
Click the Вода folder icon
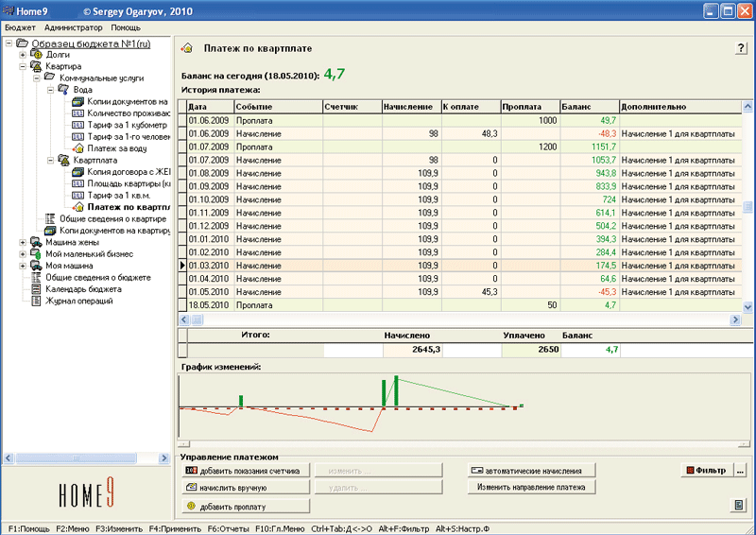63,89
